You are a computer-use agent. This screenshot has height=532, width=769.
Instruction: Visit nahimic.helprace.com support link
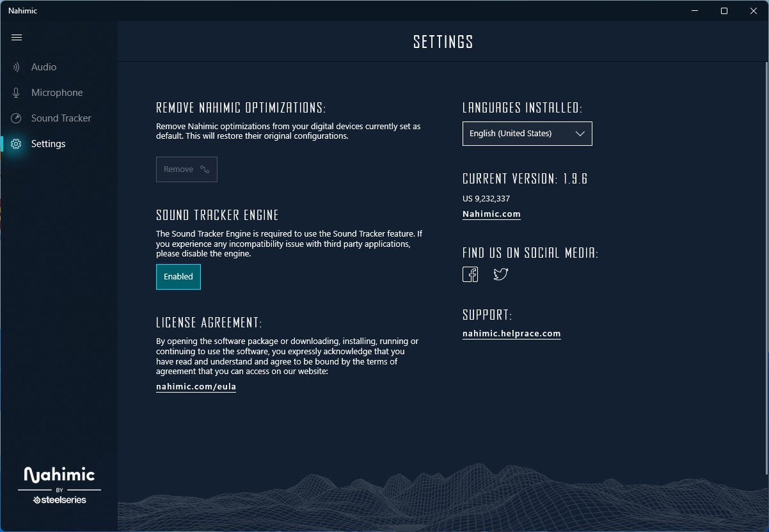click(x=512, y=334)
